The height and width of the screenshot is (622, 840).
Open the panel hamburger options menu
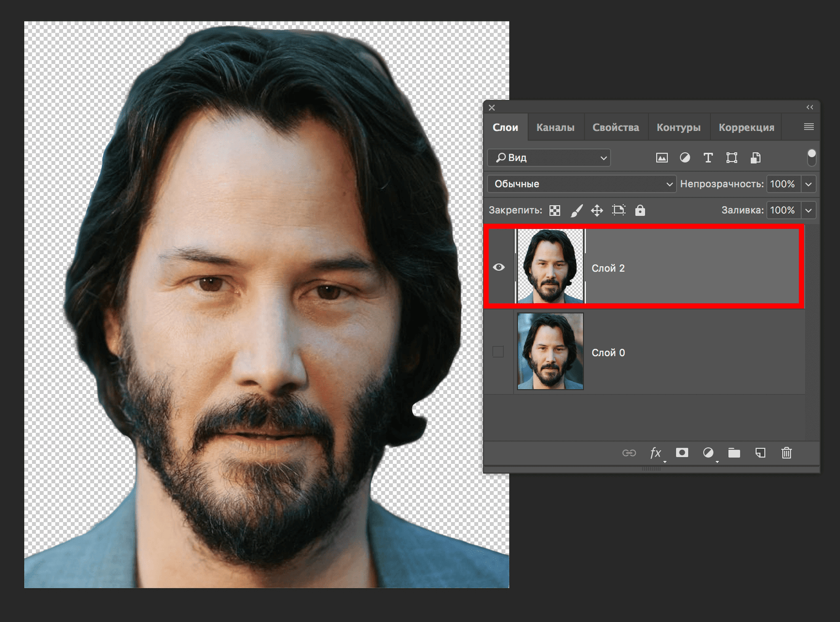[808, 127]
